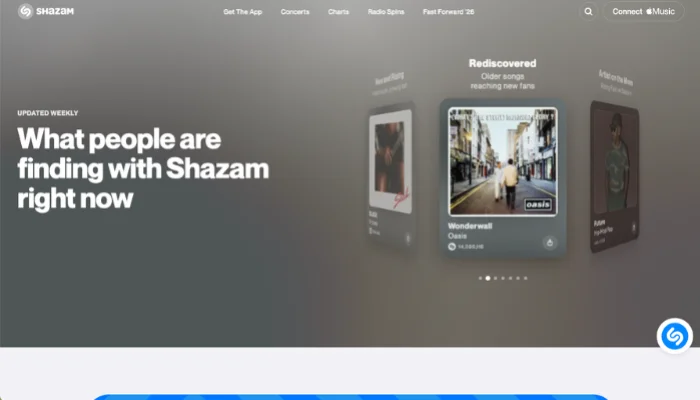Viewport: 700px width, 400px height.
Task: Open the Charts navigation link
Action: 338,12
